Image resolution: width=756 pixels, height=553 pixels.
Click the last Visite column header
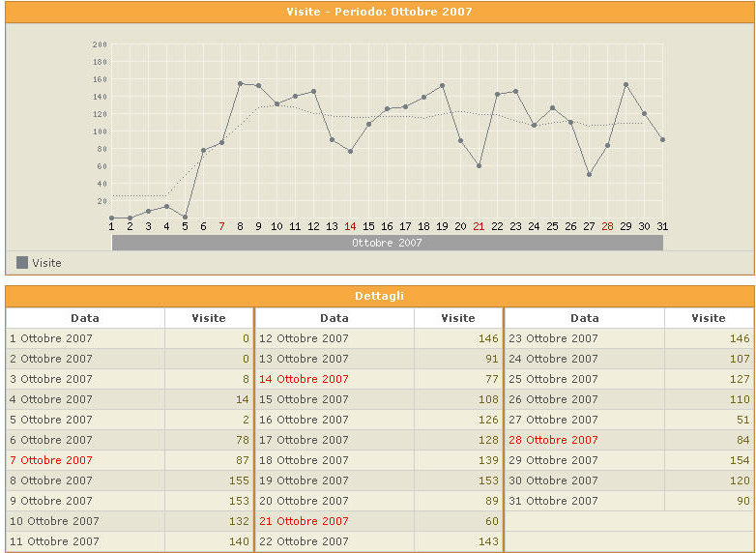pos(708,318)
